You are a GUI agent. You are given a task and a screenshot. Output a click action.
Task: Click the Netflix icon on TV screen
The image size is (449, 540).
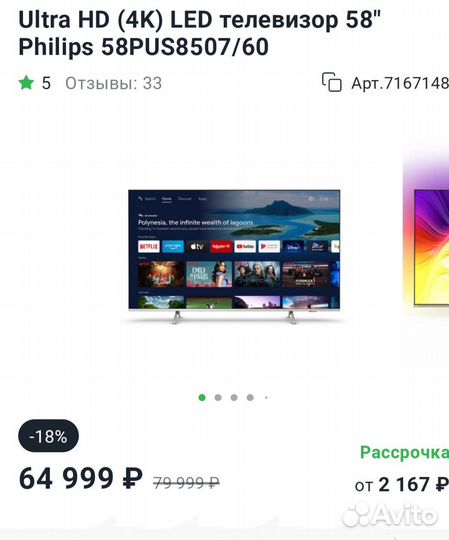point(149,246)
